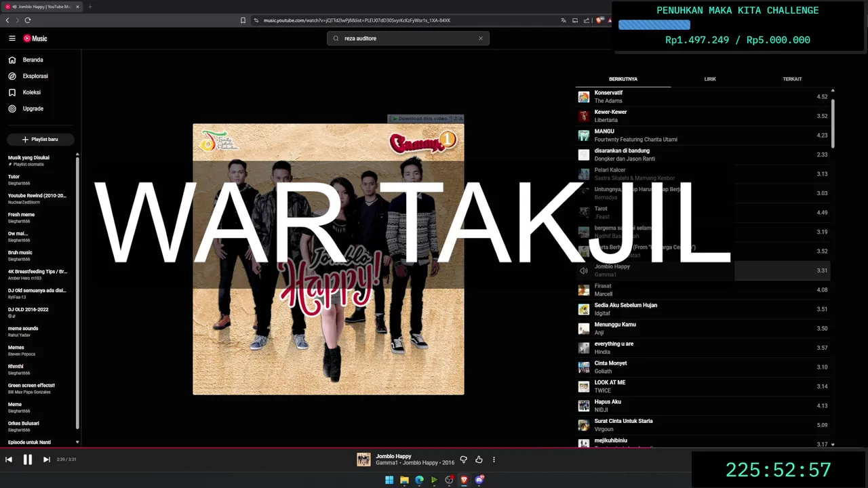This screenshot has height=488, width=868.
Task: Play disarankan di bandung from queue
Action: 703,155
